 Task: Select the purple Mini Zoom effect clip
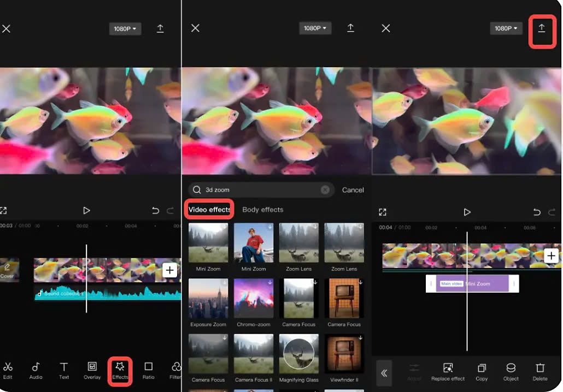473,284
